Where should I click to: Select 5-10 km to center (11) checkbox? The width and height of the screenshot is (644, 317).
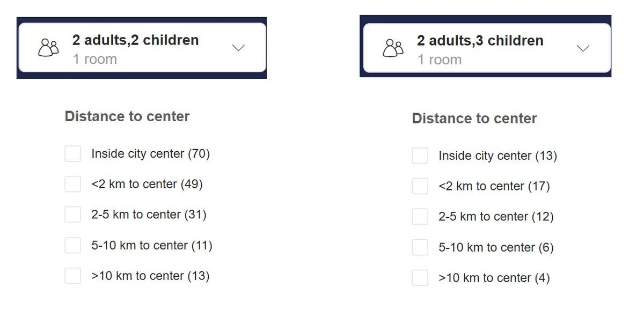(73, 246)
